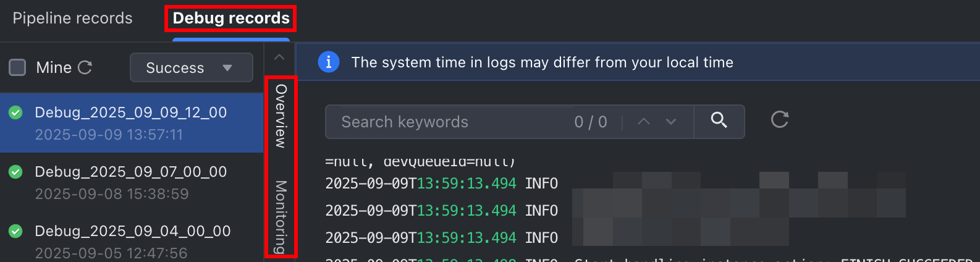The height and width of the screenshot is (262, 980).
Task: Open the vertical Monitoring tab
Action: pos(281,216)
